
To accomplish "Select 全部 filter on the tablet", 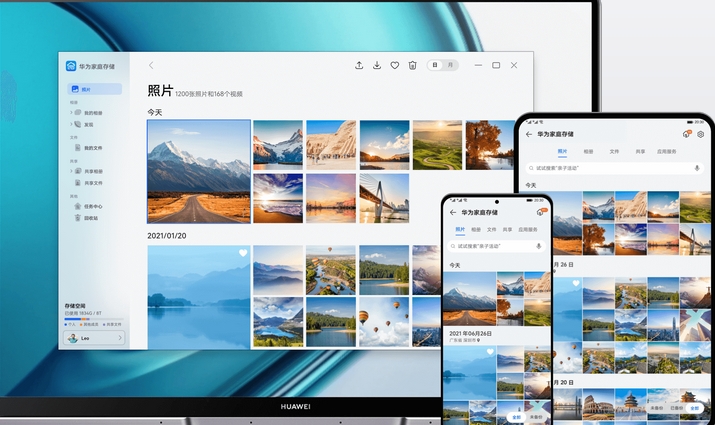I will 694,408.
